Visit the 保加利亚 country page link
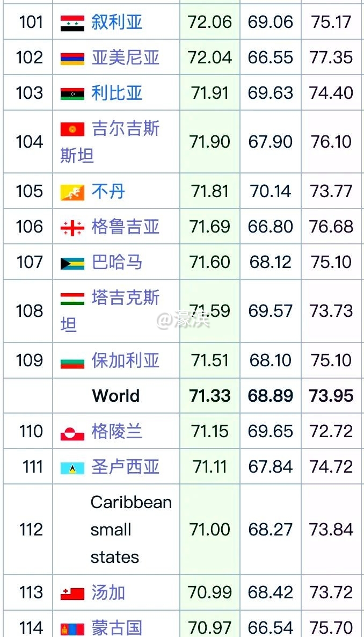Viewport: 364px width, 637px height. point(125,360)
